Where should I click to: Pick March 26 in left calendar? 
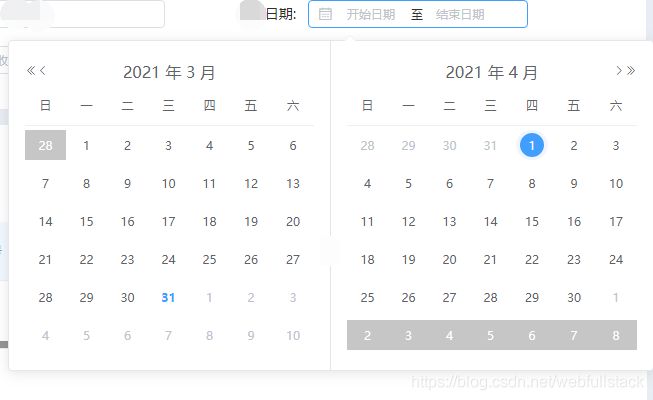coord(251,260)
